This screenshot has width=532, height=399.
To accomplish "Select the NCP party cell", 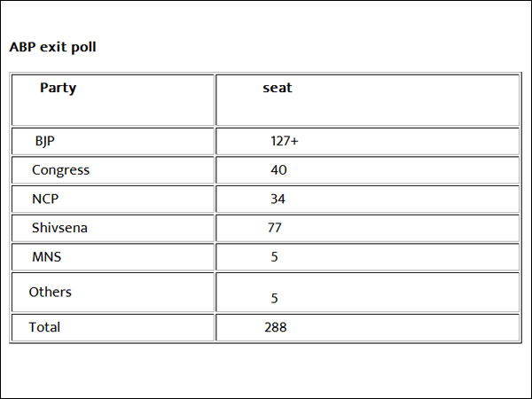I will (45, 199).
